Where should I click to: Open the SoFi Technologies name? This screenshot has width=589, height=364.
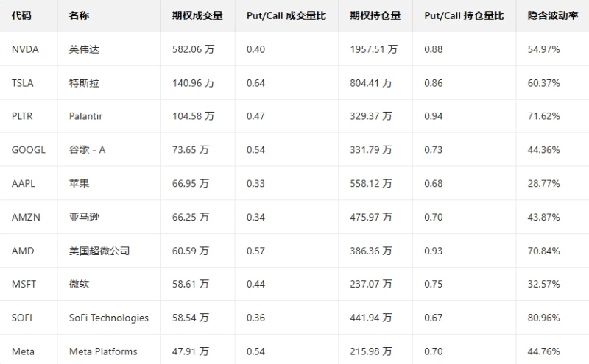click(x=109, y=318)
